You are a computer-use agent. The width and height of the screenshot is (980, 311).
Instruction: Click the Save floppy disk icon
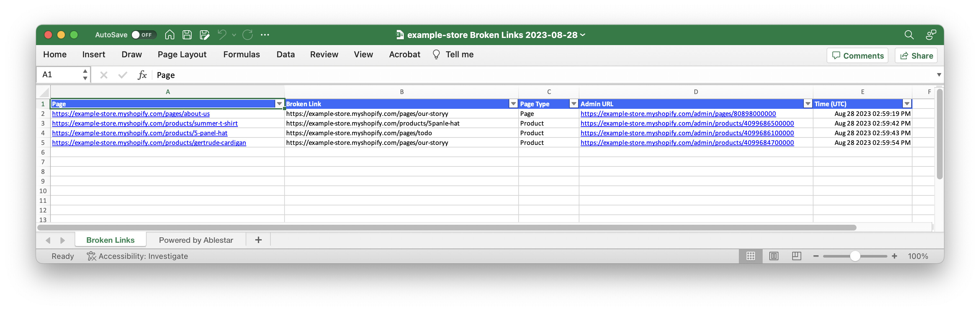point(187,35)
